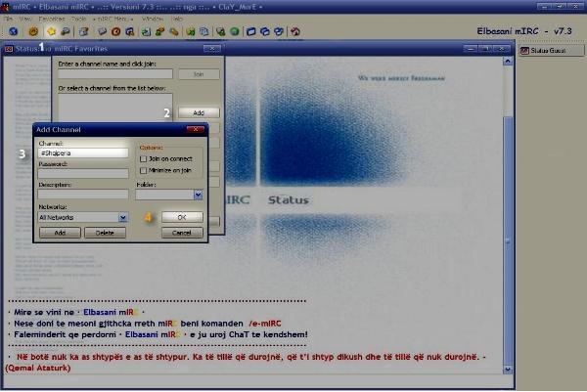Click the red clock toolbar icon
587x392 pixels.
pos(116,32)
